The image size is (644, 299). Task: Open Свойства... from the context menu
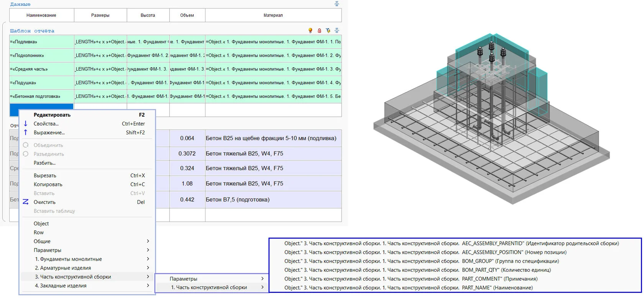87,124
